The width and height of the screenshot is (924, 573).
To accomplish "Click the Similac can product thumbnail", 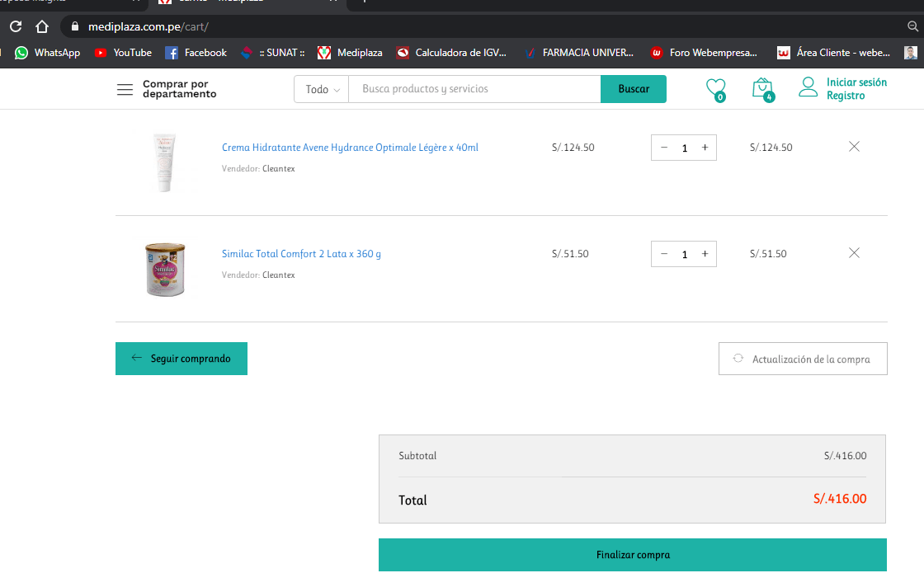I will pos(166,270).
